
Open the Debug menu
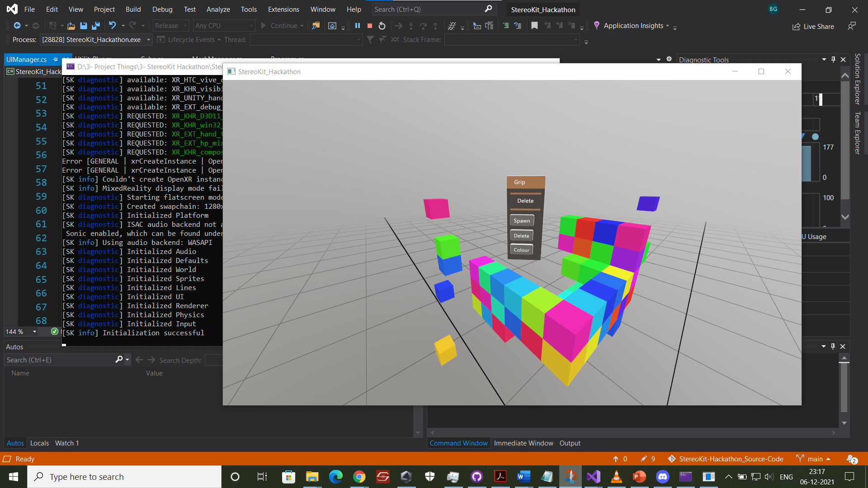(x=162, y=9)
